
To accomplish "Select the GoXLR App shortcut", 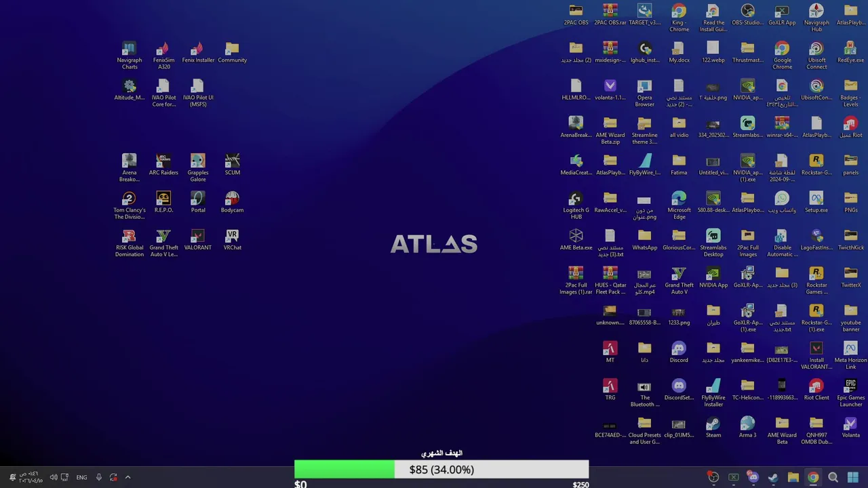I will pyautogui.click(x=782, y=15).
